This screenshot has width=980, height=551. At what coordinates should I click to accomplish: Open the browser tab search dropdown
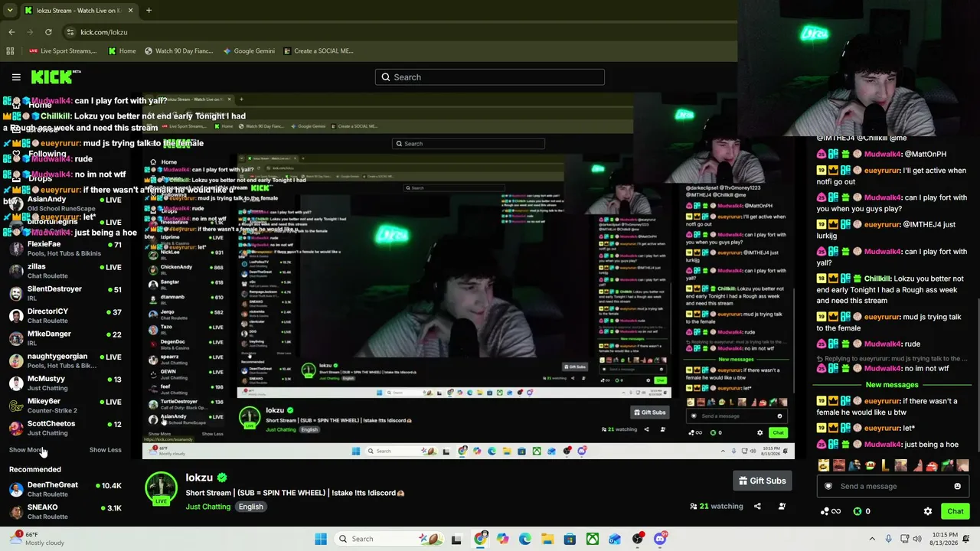pyautogui.click(x=10, y=11)
